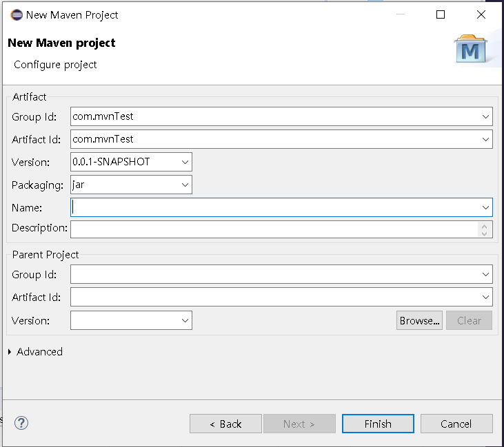The height and width of the screenshot is (447, 504).
Task: Open the Parent Project Version dropdown
Action: point(185,320)
